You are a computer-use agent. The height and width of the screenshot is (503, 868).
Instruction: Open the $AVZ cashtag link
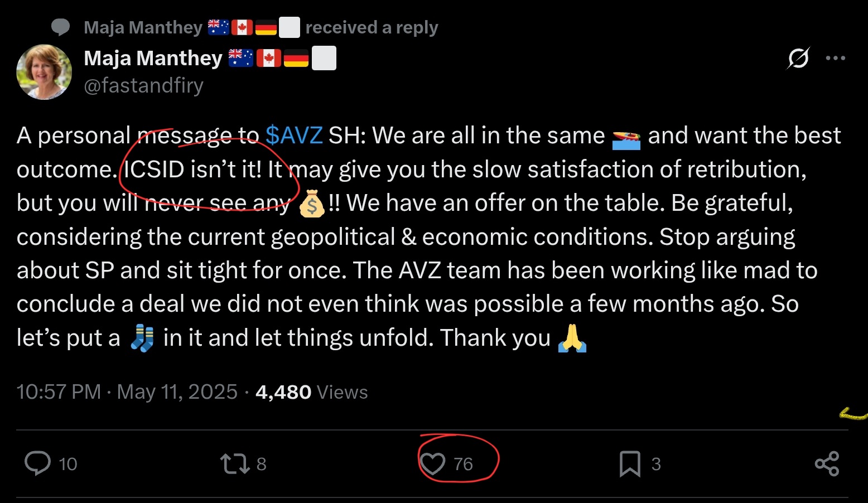294,136
